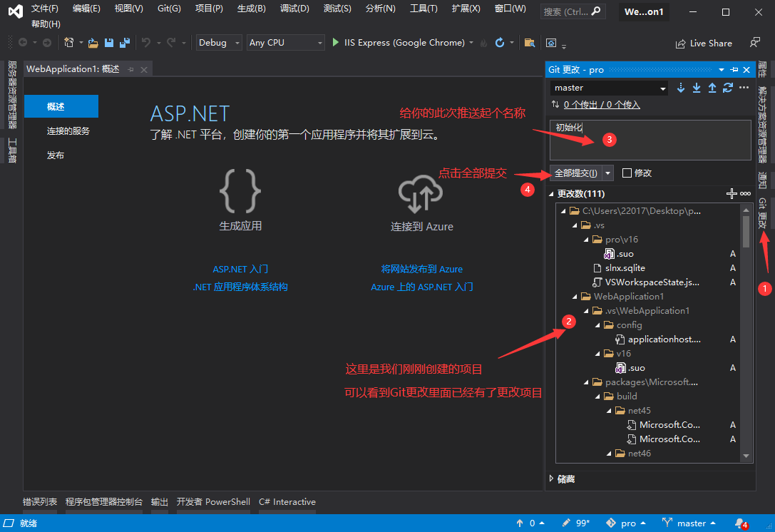Click the folder search icon beside refresh
The image size is (775, 532).
point(529,43)
